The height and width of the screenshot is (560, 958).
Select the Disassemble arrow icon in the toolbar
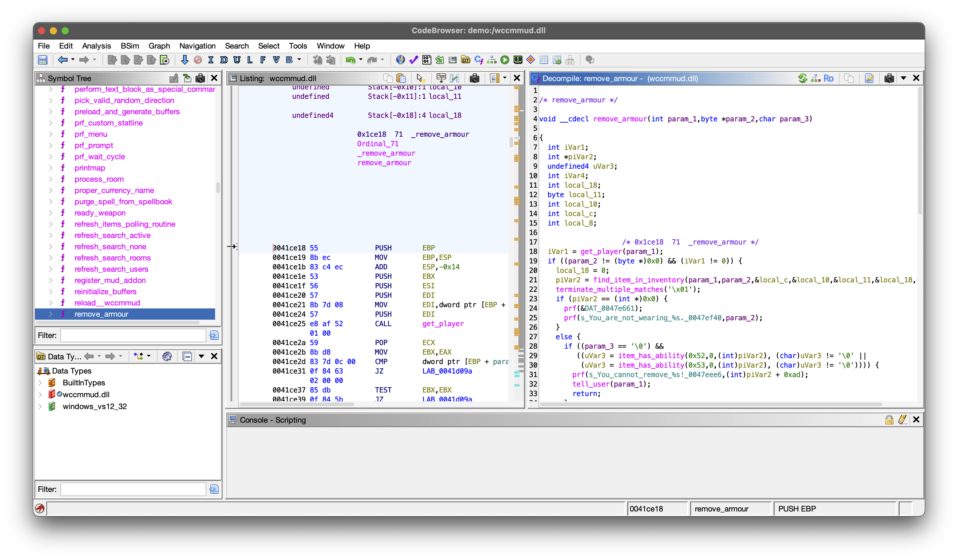[185, 60]
